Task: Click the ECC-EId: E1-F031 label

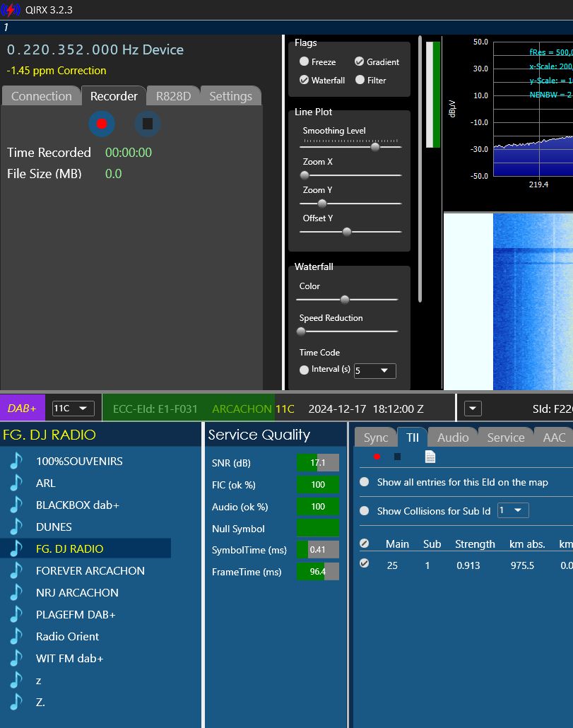Action: (x=155, y=409)
